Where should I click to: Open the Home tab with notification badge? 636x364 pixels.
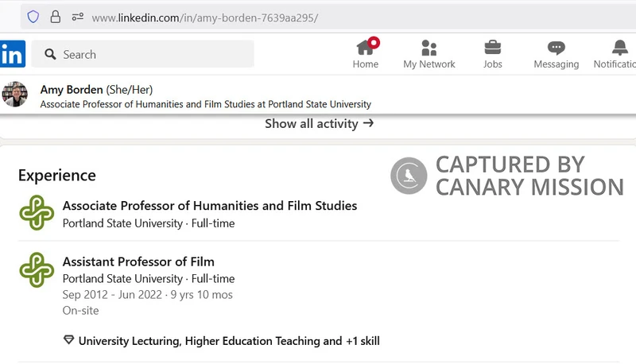[x=366, y=54]
